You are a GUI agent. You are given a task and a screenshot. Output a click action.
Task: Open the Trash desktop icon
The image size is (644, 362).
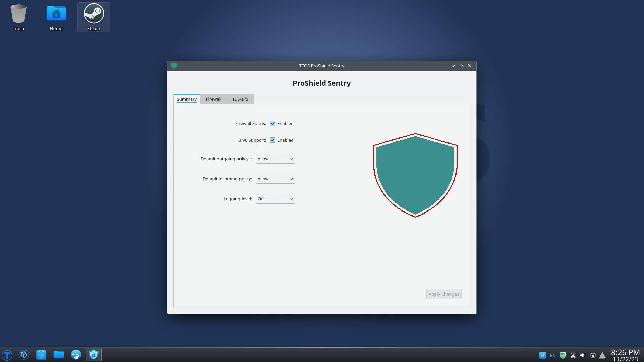click(18, 17)
